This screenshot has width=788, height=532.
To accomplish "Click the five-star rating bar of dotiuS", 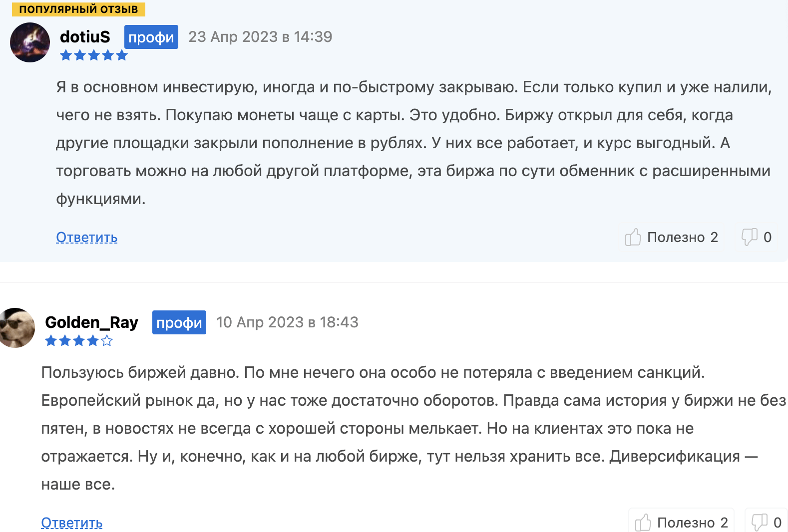I will 93,55.
